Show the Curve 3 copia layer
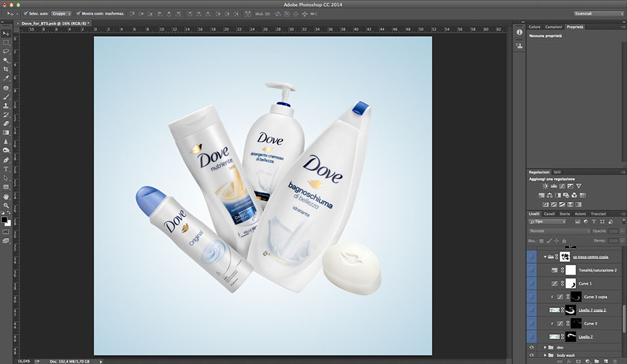The height and width of the screenshot is (364, 627). coord(531,297)
